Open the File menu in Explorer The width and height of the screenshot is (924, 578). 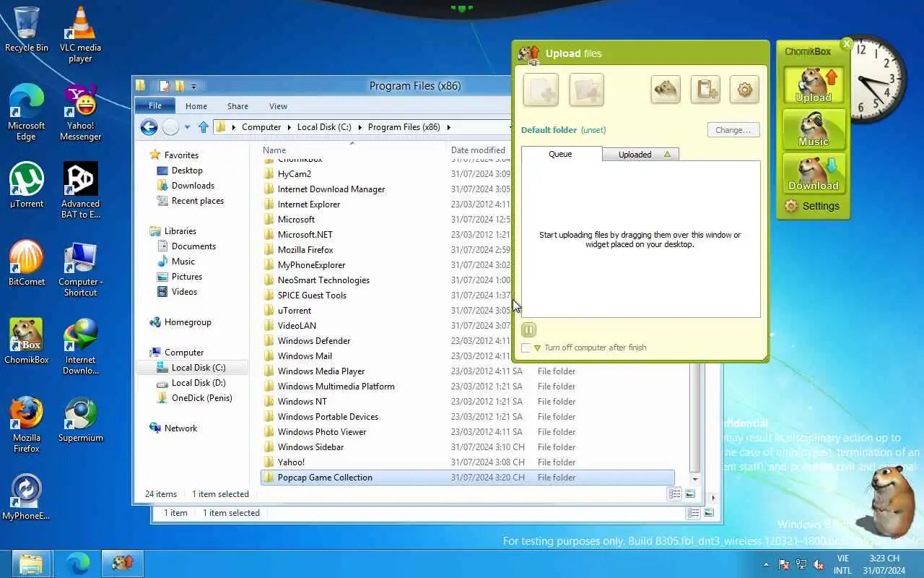coord(155,105)
